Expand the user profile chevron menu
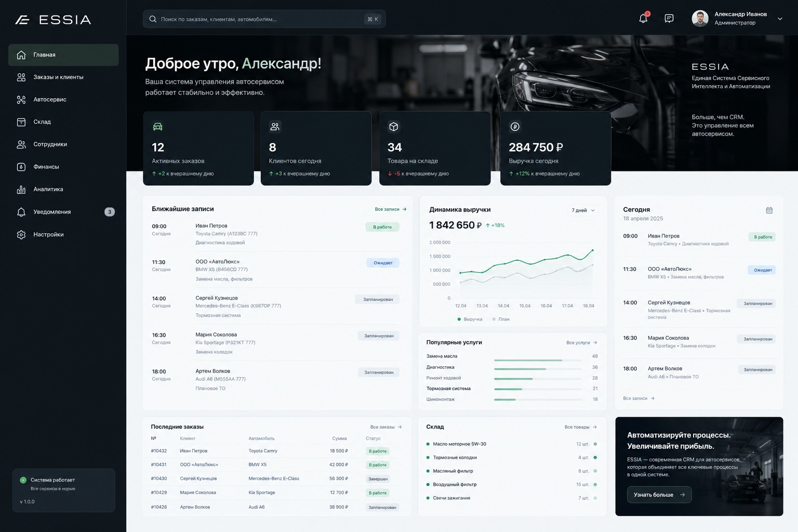798x532 pixels. pos(779,19)
